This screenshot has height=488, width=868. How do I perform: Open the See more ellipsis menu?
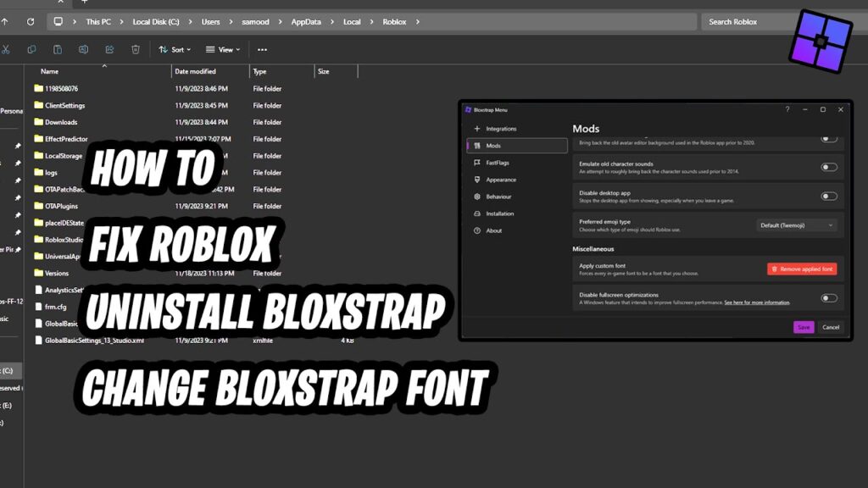click(x=263, y=50)
